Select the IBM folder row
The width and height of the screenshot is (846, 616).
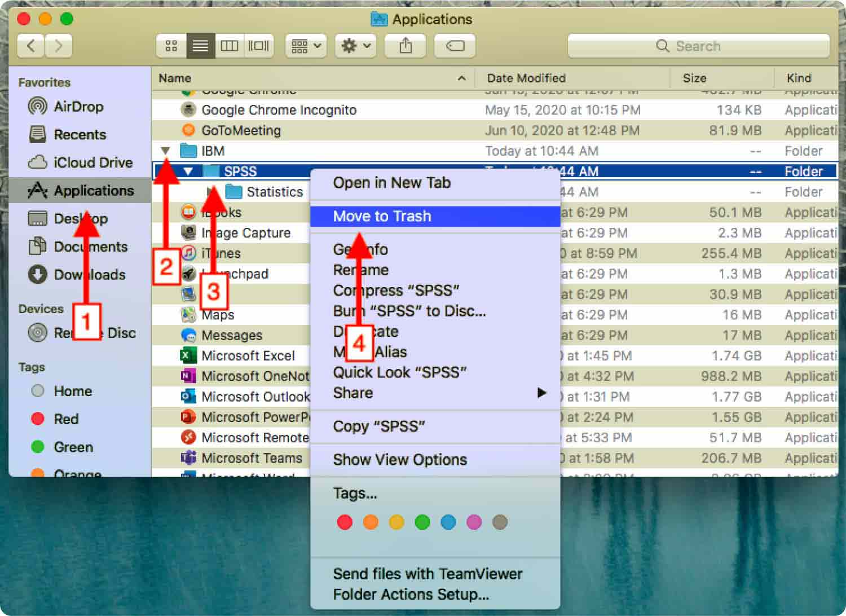495,151
